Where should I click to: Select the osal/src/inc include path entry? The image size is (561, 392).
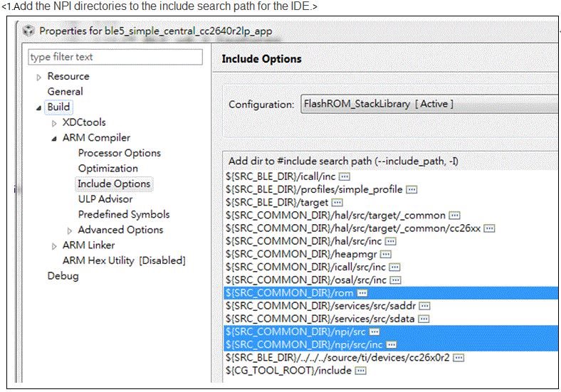[306, 280]
